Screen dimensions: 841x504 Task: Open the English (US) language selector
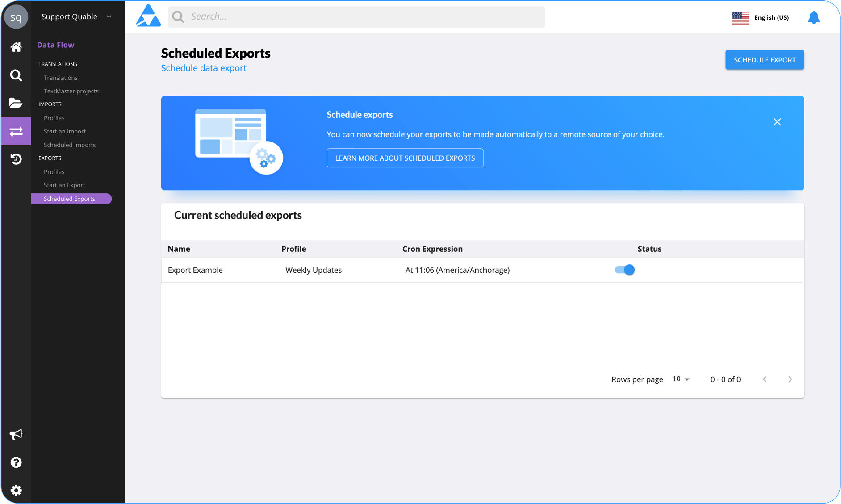[761, 17]
